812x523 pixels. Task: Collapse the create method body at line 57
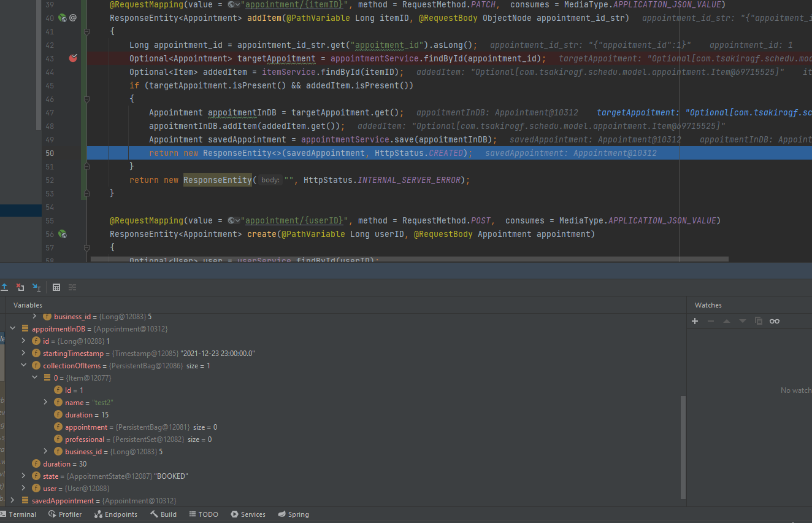click(x=86, y=247)
